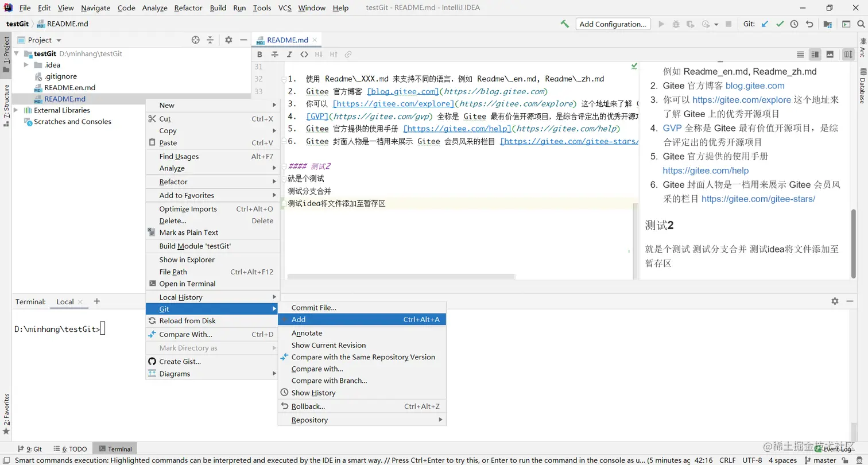This screenshot has height=465, width=868.
Task: Open the 9: Git tool window button
Action: (x=30, y=449)
